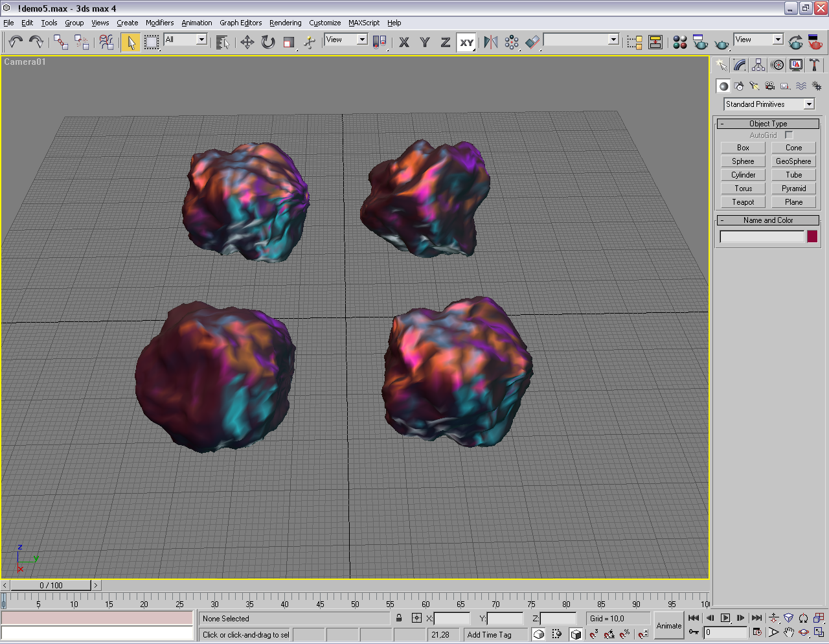This screenshot has height=644, width=829.
Task: Open the Modify command panel tab
Action: pos(740,65)
